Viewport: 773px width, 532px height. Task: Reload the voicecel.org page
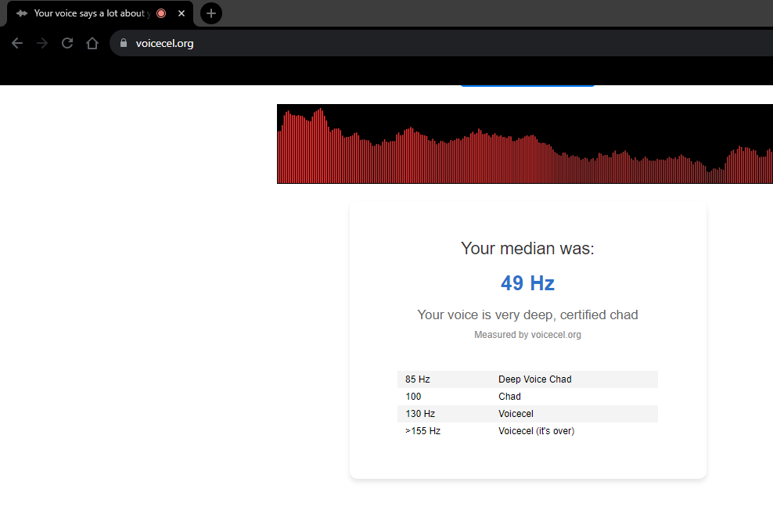point(67,43)
